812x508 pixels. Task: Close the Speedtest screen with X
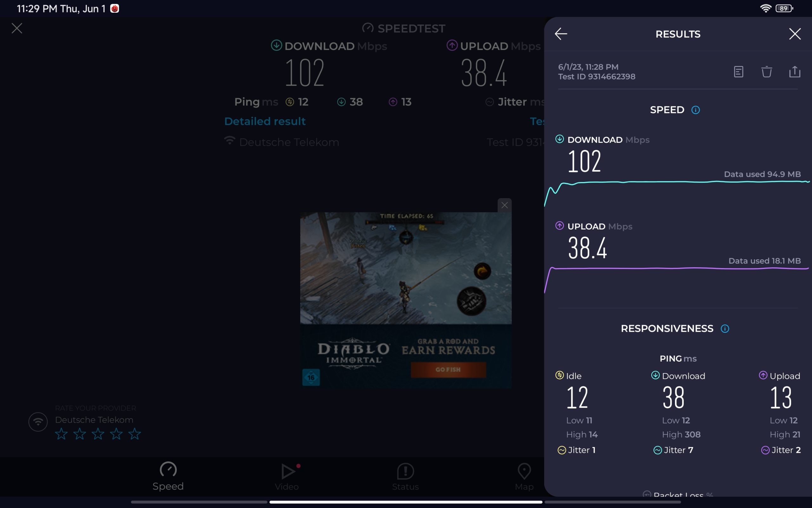click(x=17, y=28)
